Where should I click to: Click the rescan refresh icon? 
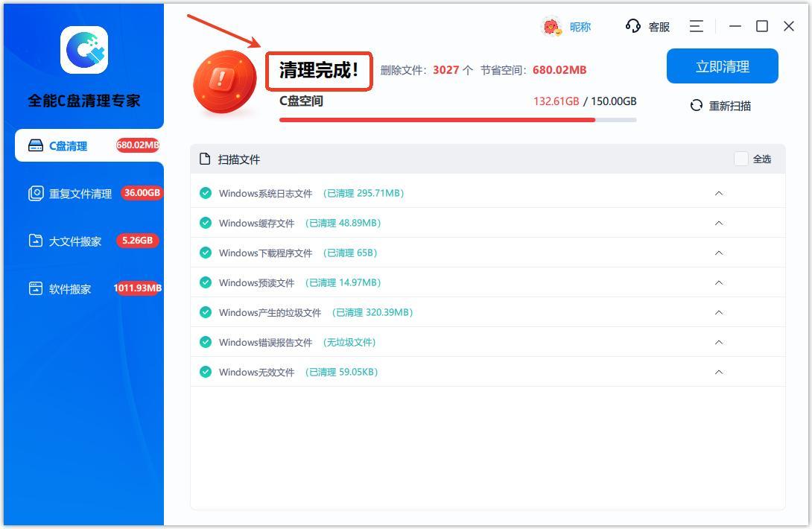point(697,106)
